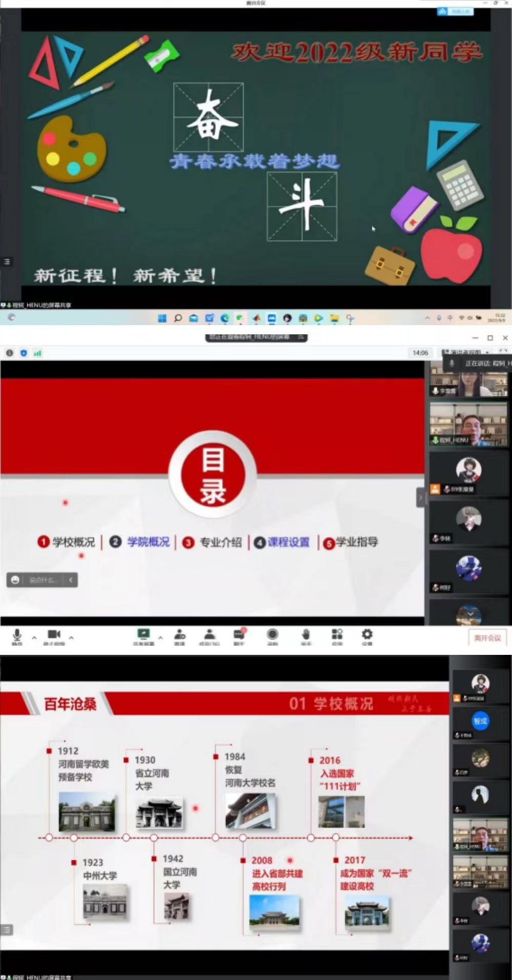The height and width of the screenshot is (980, 512).
Task: Toggle the video camera button
Action: point(54,635)
